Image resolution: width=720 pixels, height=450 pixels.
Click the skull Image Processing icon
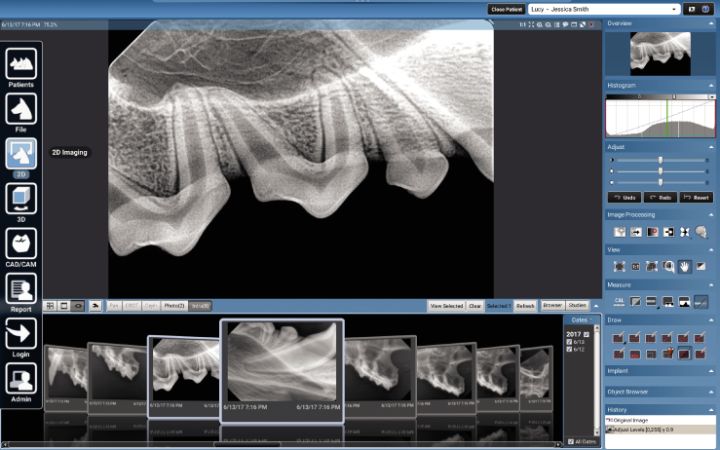tap(701, 232)
